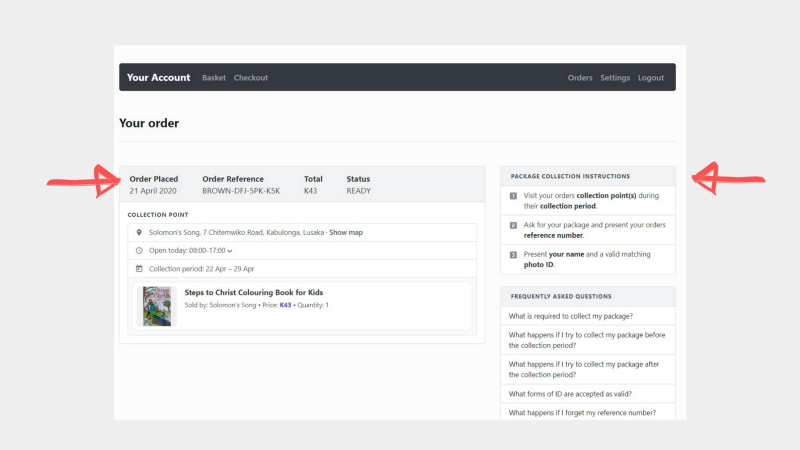Screen dimensions: 800x450
Task: Expand FAQ about collecting after collection period
Action: tap(588, 369)
